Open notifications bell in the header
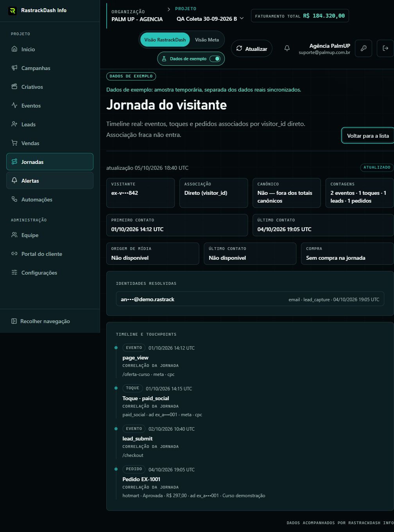394x532 pixels. point(287,48)
